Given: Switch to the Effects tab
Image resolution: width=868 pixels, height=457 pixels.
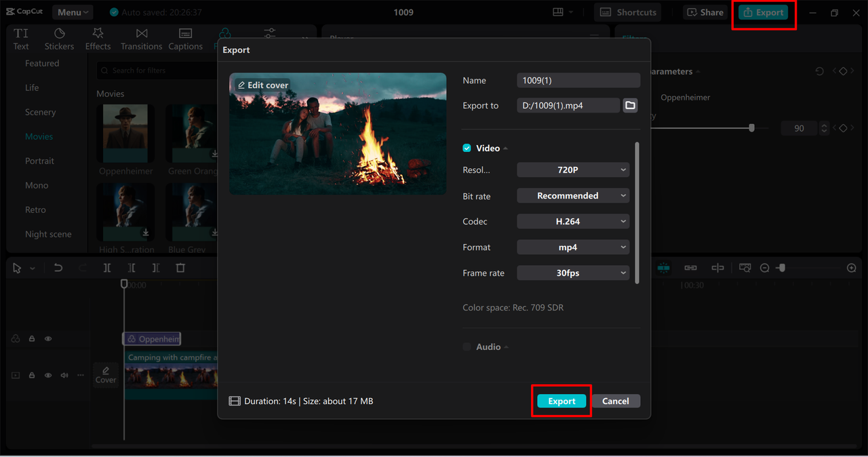Looking at the screenshot, I should (x=98, y=39).
